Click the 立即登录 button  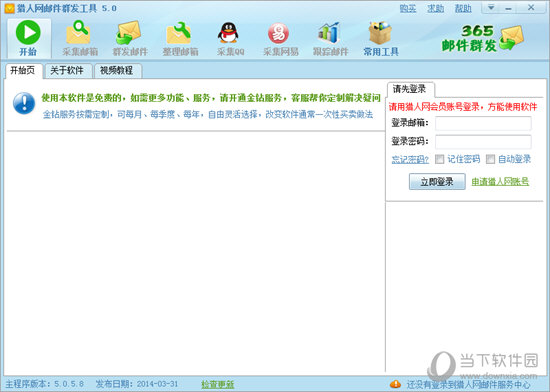click(x=437, y=182)
